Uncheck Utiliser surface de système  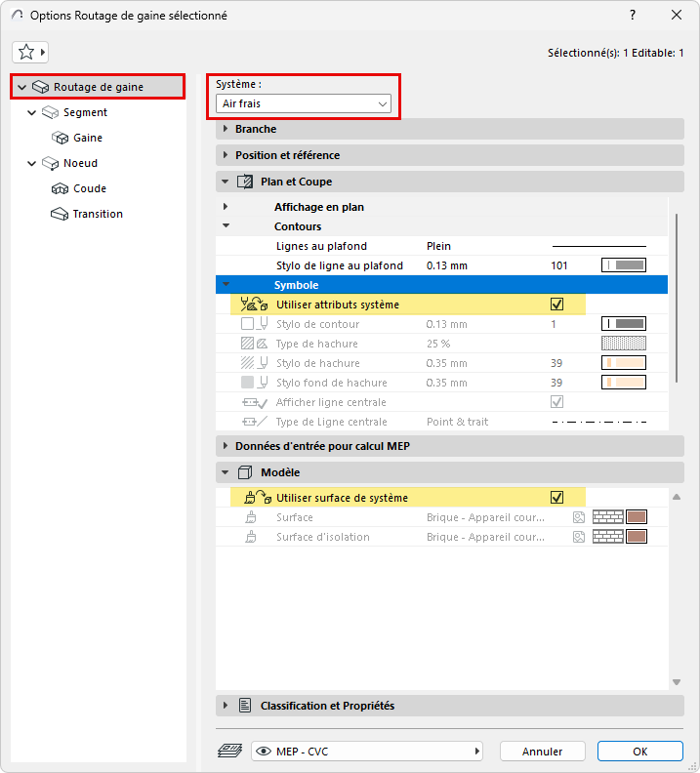coord(557,498)
